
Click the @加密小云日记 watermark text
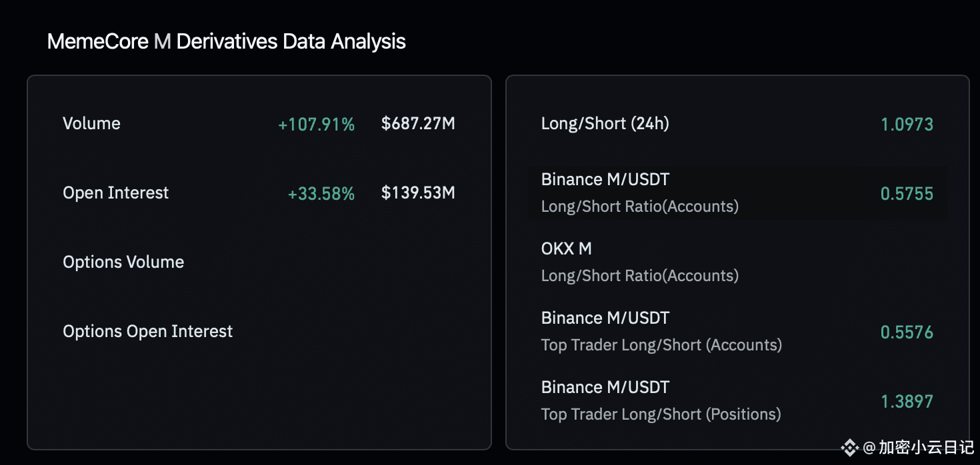(x=919, y=447)
